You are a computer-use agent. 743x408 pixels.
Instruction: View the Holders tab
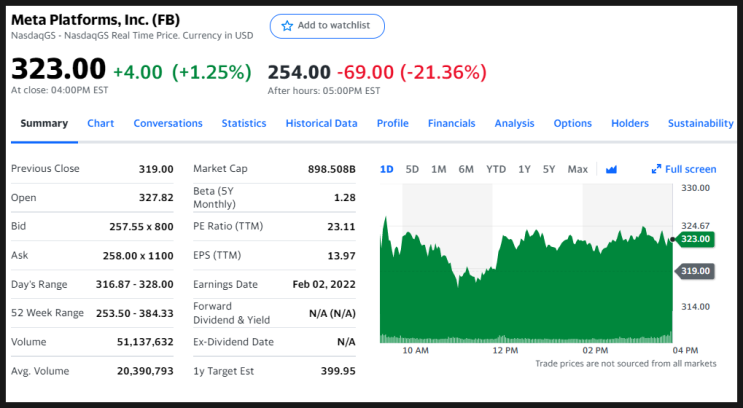pyautogui.click(x=630, y=123)
